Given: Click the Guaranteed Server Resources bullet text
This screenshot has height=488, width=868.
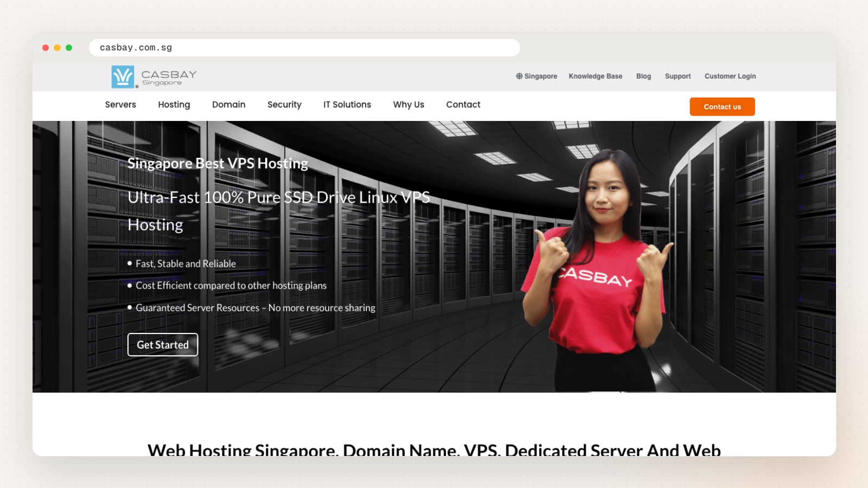Looking at the screenshot, I should pos(256,307).
